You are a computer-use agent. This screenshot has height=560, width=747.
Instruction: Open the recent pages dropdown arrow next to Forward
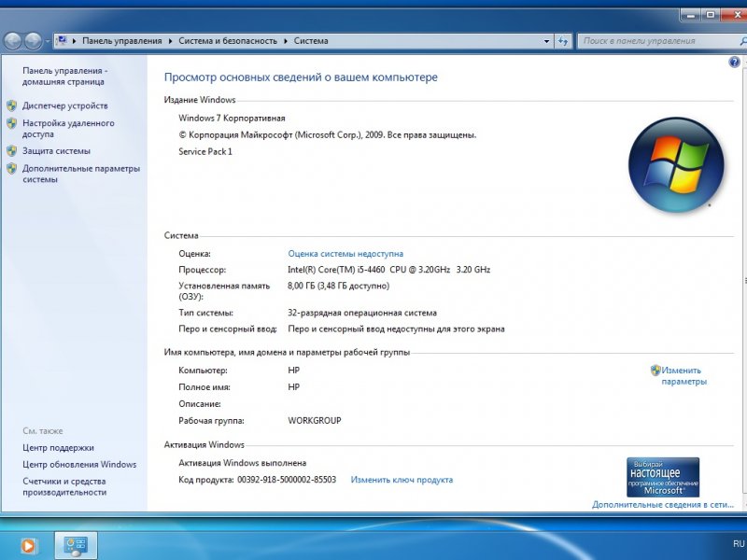coord(48,41)
